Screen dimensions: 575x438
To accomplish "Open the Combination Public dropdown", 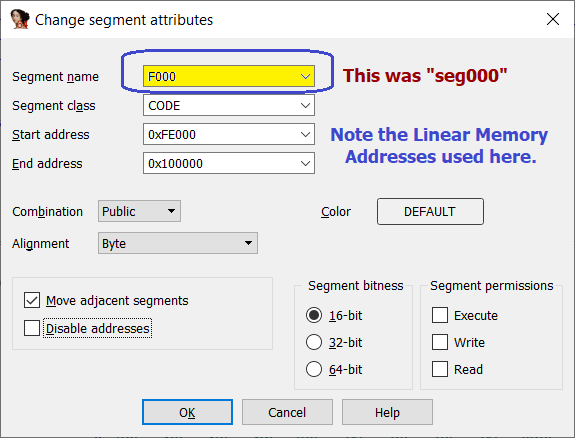I will pos(139,211).
